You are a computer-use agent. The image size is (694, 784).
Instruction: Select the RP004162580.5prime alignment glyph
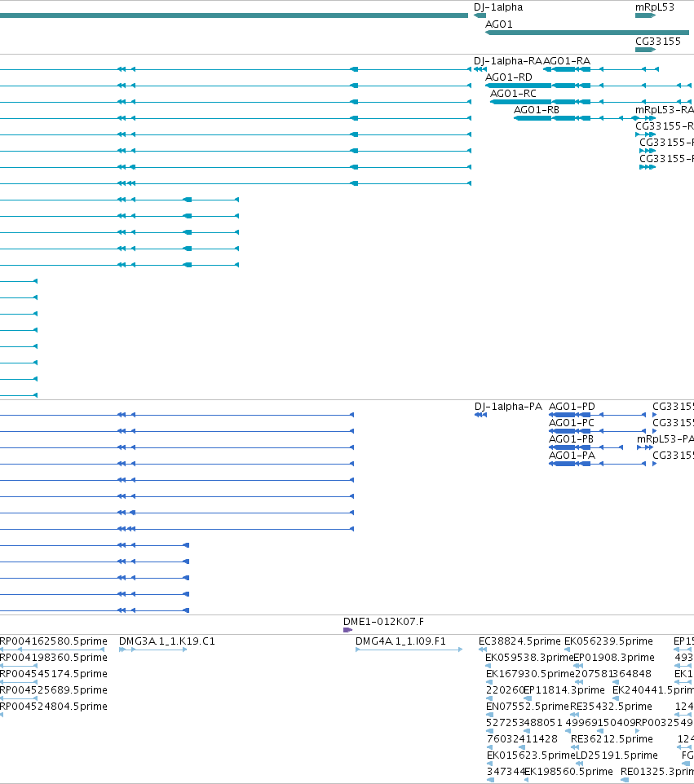(x=52, y=650)
